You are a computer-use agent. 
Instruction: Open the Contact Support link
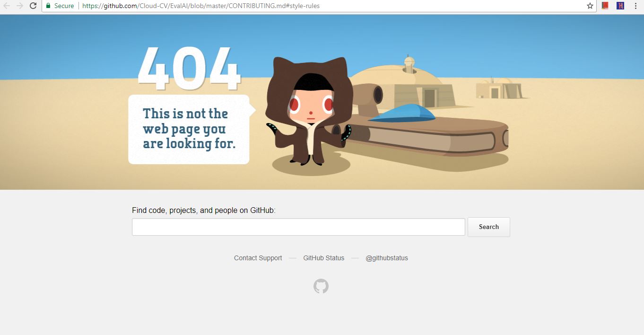pyautogui.click(x=258, y=258)
